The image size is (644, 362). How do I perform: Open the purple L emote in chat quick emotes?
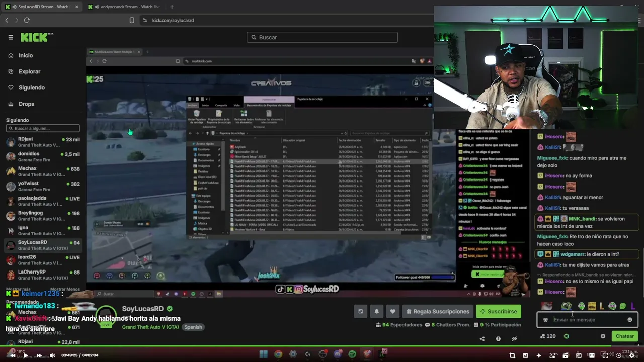[x=632, y=306]
